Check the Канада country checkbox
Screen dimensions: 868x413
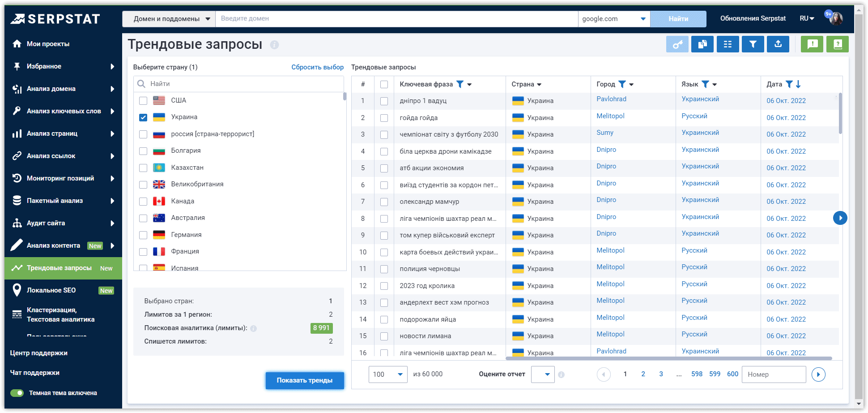(x=143, y=202)
